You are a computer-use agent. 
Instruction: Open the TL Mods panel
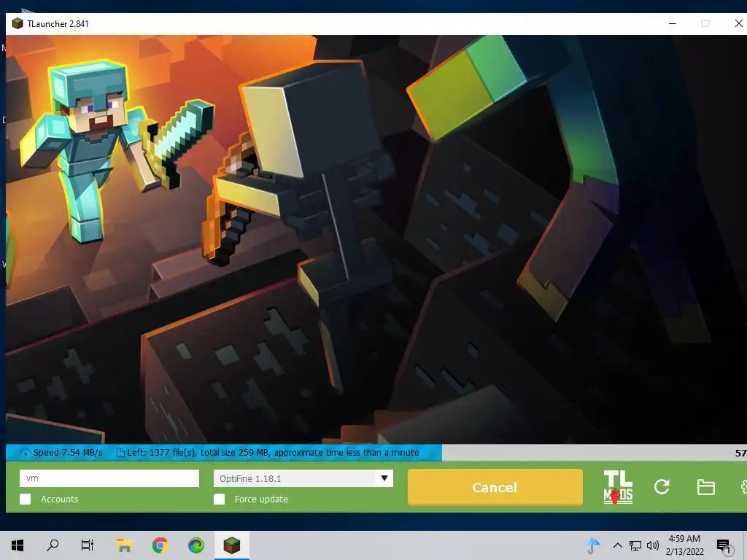click(618, 486)
